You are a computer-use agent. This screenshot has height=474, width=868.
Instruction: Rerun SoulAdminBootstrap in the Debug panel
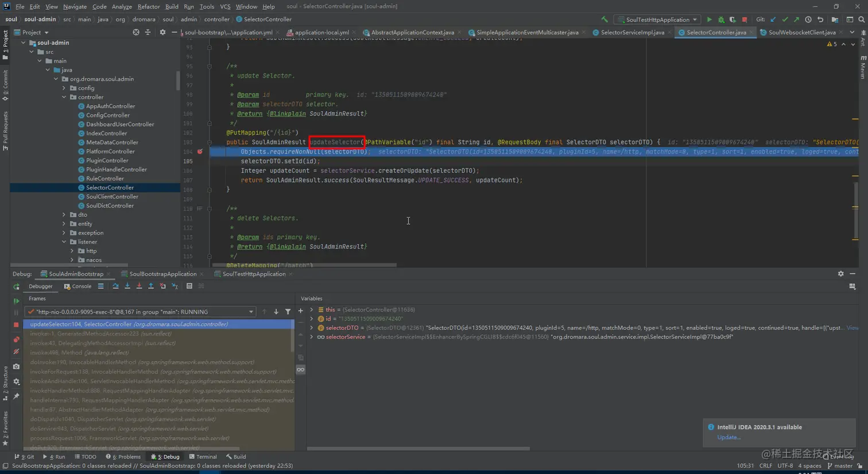[16, 286]
